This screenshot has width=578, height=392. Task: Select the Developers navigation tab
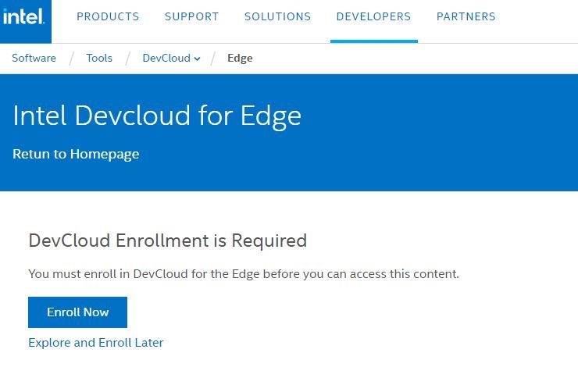(x=374, y=16)
